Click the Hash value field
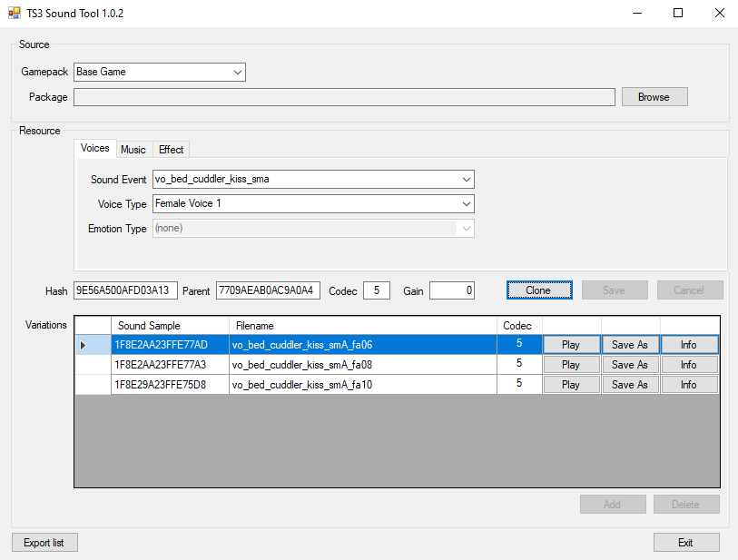Image resolution: width=738 pixels, height=560 pixels. pyautogui.click(x=125, y=290)
